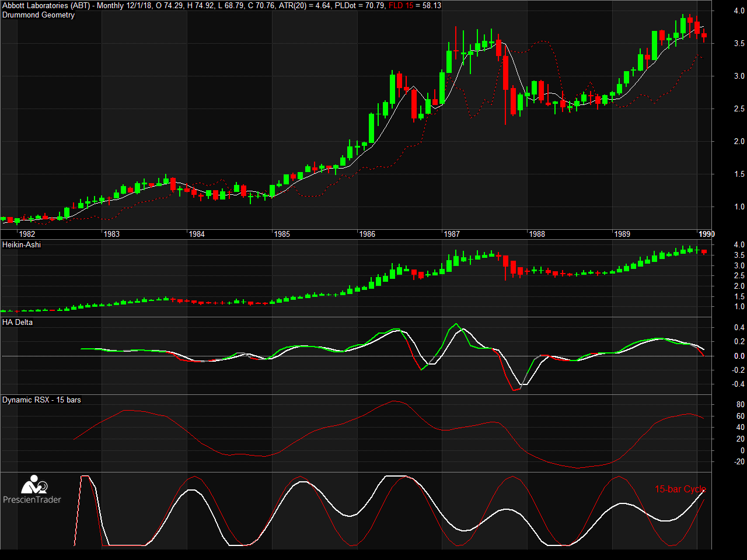
Task: Click 1.0 on the Heikin-Ashi price axis
Action: click(x=739, y=306)
